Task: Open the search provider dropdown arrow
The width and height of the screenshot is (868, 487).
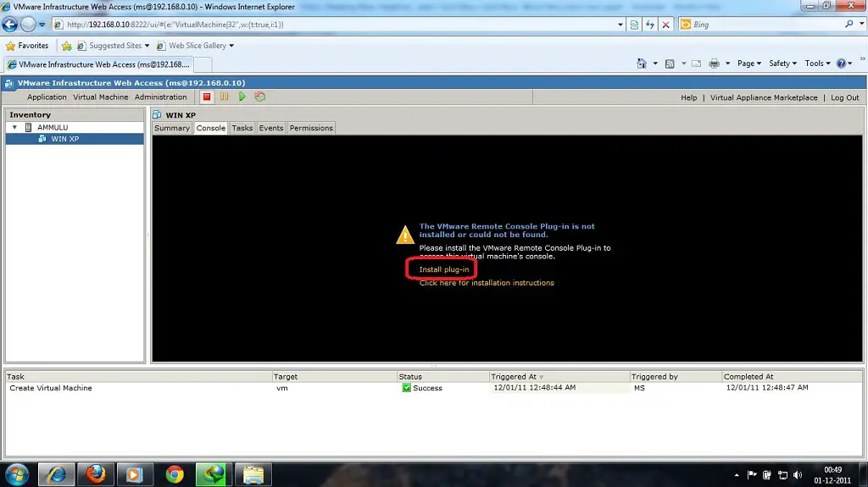Action: coord(861,25)
